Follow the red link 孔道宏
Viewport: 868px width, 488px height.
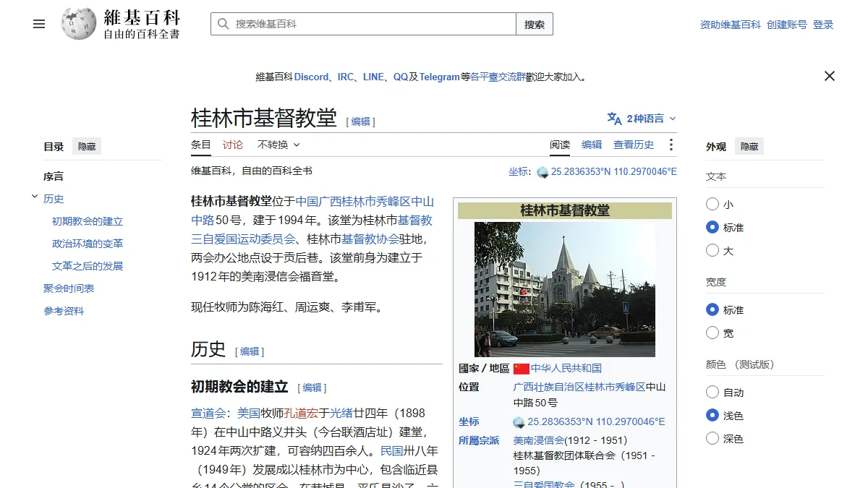pyautogui.click(x=302, y=414)
